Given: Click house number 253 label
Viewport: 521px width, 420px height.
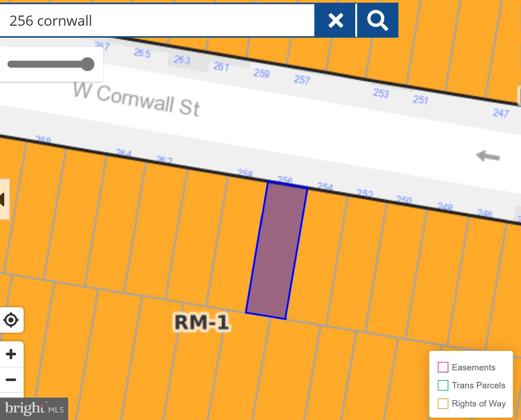Looking at the screenshot, I should (381, 93).
